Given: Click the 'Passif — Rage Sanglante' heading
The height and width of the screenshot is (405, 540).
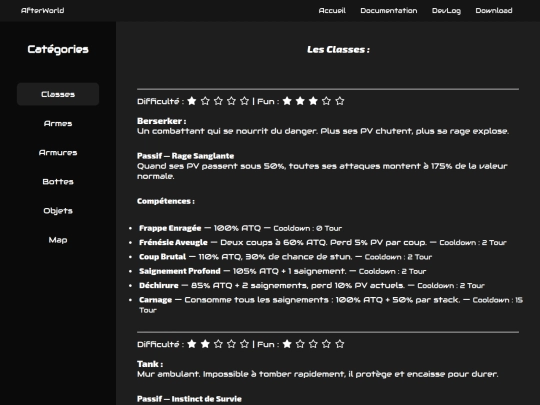Looking at the screenshot, I should pos(186,156).
